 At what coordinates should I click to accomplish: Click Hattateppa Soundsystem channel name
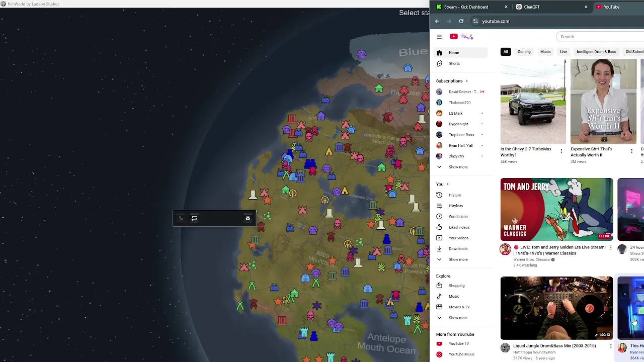click(534, 352)
